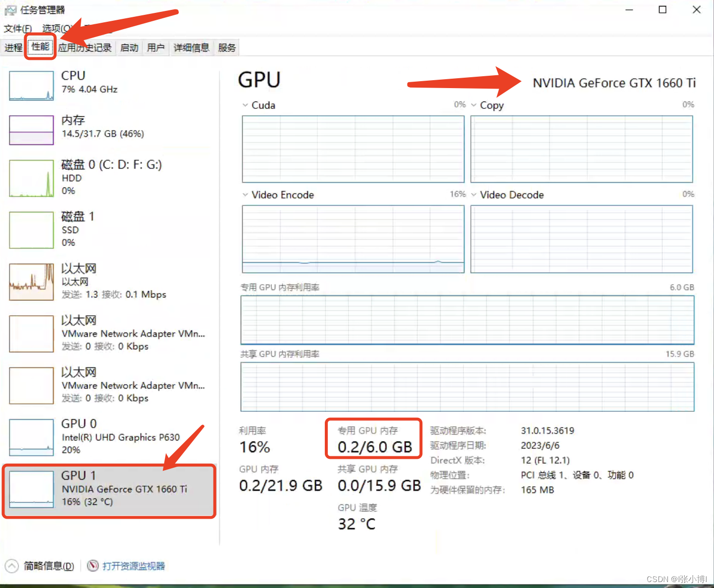Open the 文件 menu
714x588 pixels.
point(18,28)
